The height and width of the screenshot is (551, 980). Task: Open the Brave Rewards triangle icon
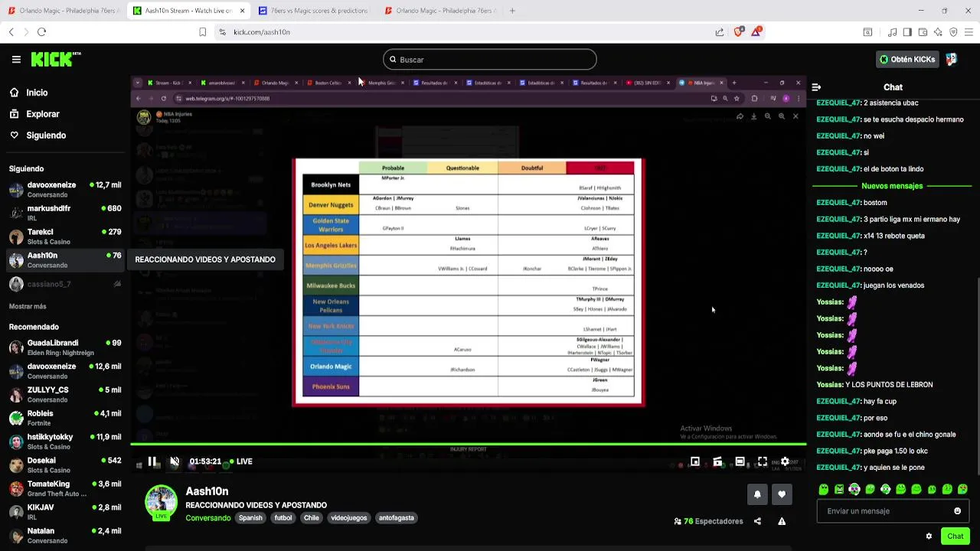(756, 31)
